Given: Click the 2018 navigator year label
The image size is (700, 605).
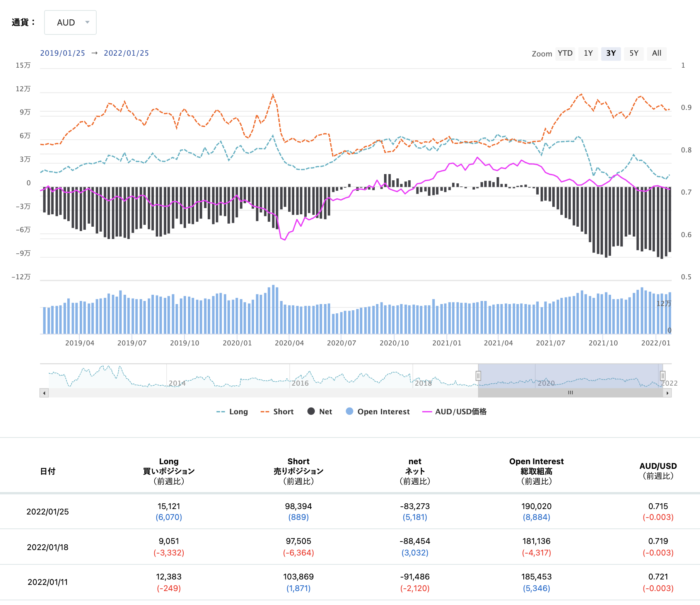Looking at the screenshot, I should tap(423, 383).
